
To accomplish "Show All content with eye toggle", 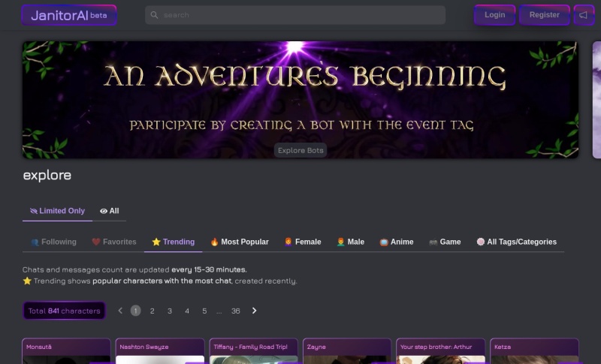I will coord(109,211).
